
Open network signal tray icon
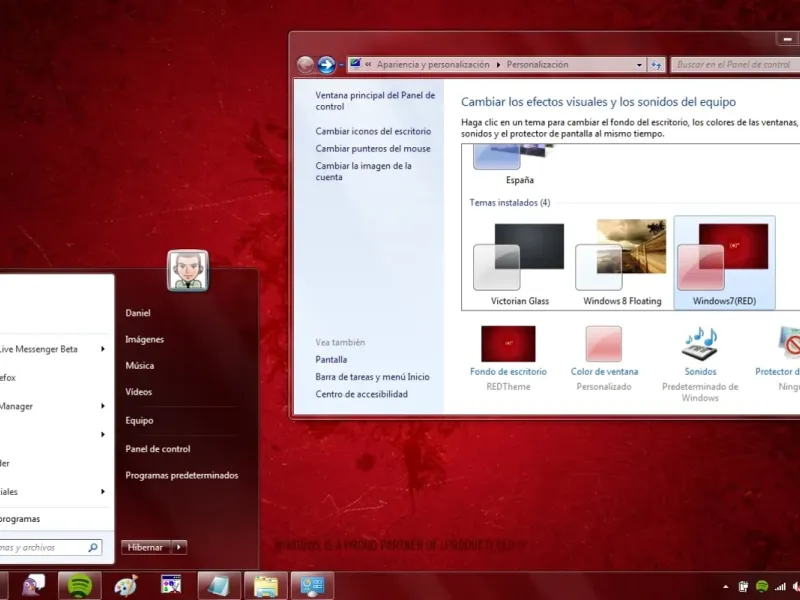pos(780,587)
